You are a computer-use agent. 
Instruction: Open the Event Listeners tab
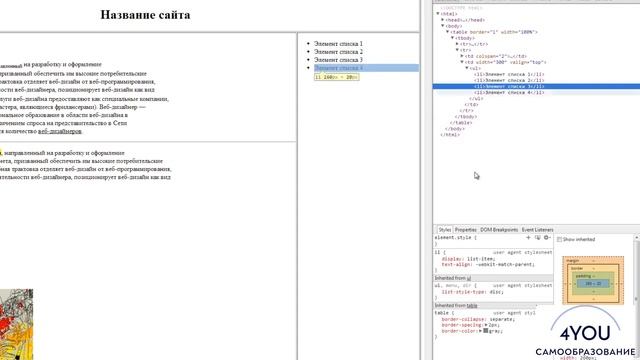click(x=537, y=230)
